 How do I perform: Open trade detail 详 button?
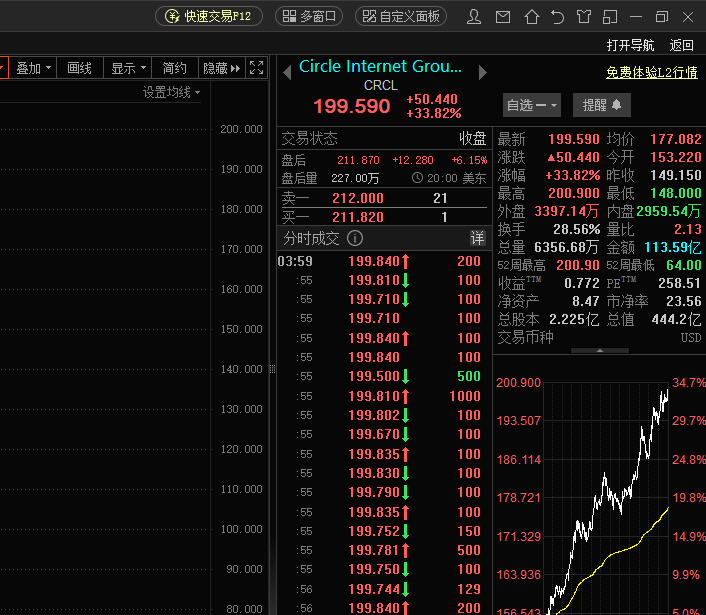(x=477, y=238)
